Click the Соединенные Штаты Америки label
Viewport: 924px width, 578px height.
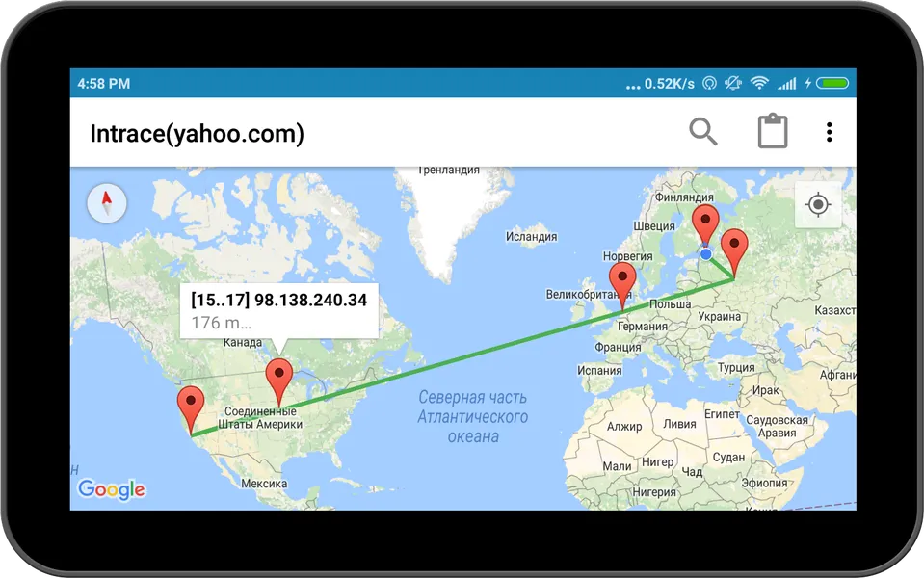point(260,418)
